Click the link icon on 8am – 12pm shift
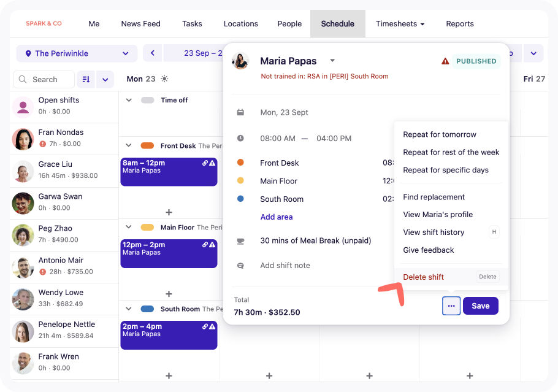The width and height of the screenshot is (558, 392). (x=205, y=163)
